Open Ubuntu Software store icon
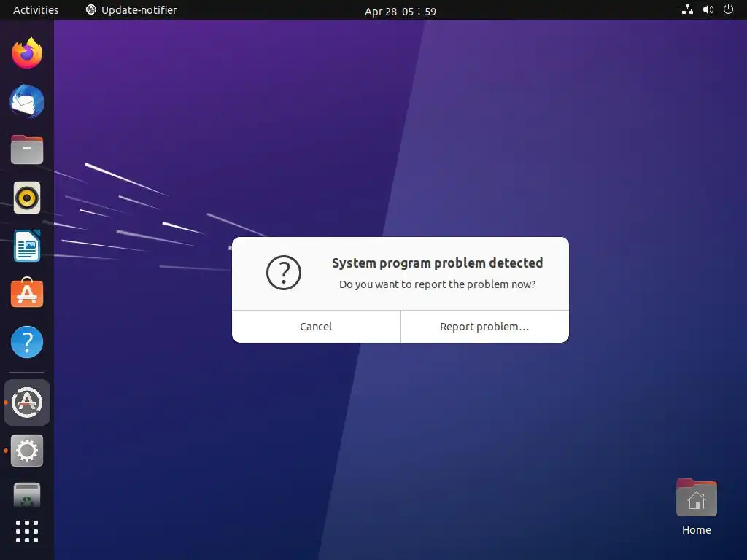This screenshot has height=560, width=747. [x=27, y=293]
